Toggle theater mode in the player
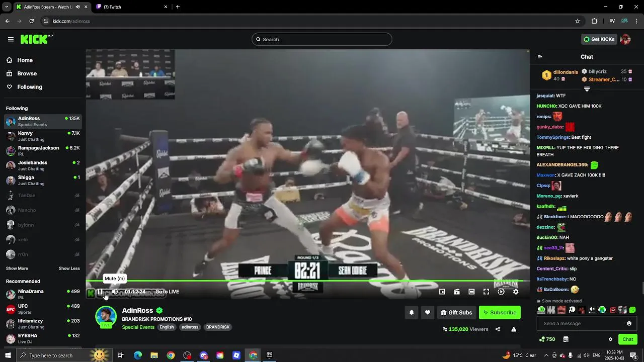This screenshot has width=644, height=362. coord(471,292)
